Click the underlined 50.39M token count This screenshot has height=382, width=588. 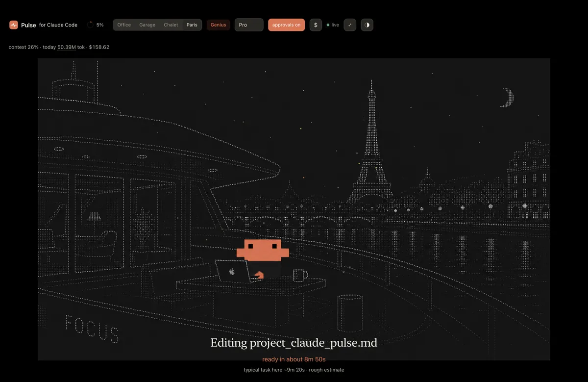[x=67, y=47]
